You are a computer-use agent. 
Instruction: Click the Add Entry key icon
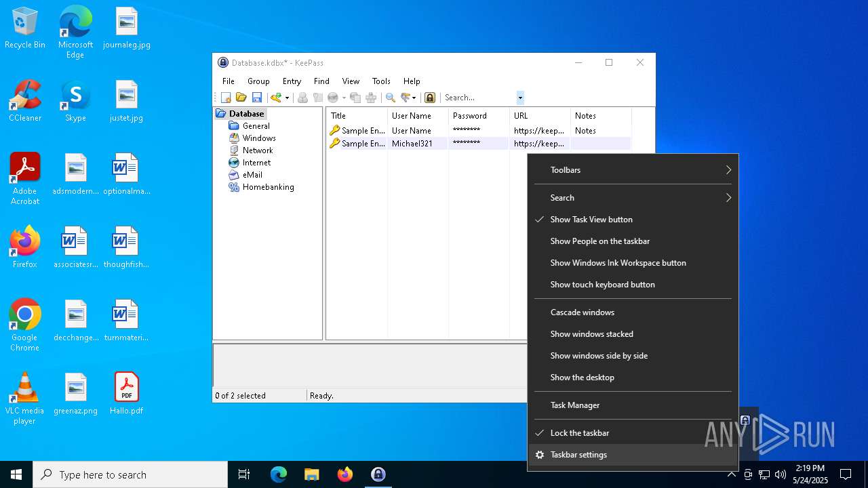(276, 98)
